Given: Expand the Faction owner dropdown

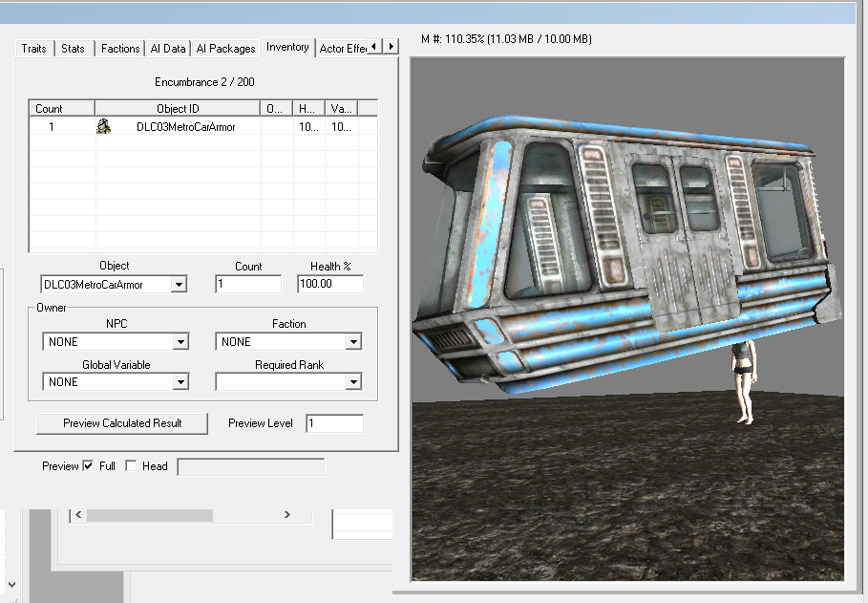Looking at the screenshot, I should (353, 341).
